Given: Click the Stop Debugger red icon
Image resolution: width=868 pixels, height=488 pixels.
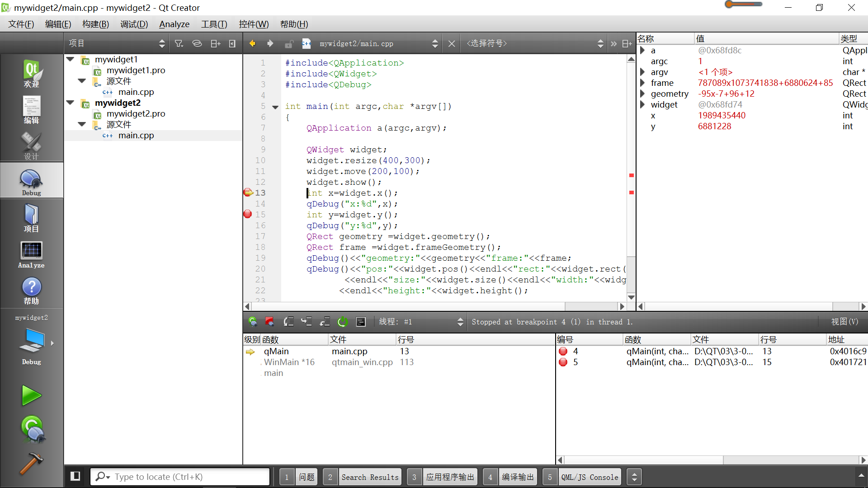Looking at the screenshot, I should [x=269, y=322].
